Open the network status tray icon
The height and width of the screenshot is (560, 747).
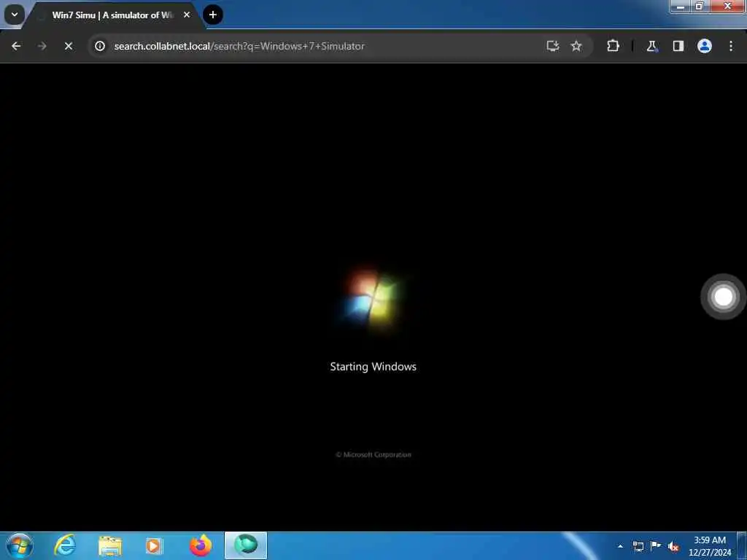pos(638,546)
